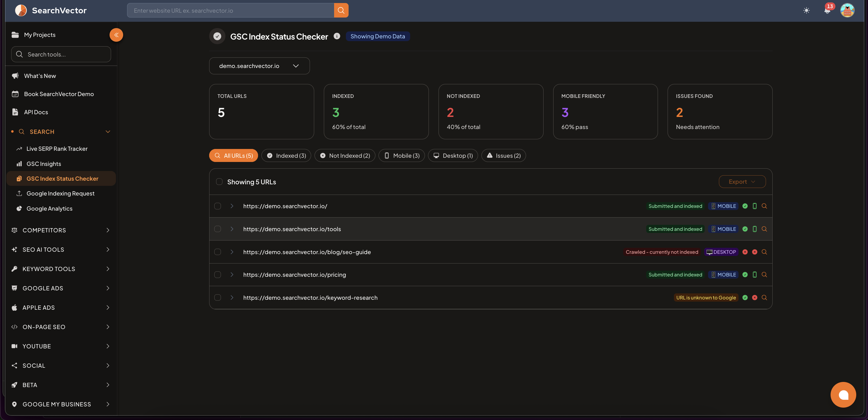This screenshot has width=868, height=420.
Task: Click the orange search button in top bar
Action: (341, 11)
